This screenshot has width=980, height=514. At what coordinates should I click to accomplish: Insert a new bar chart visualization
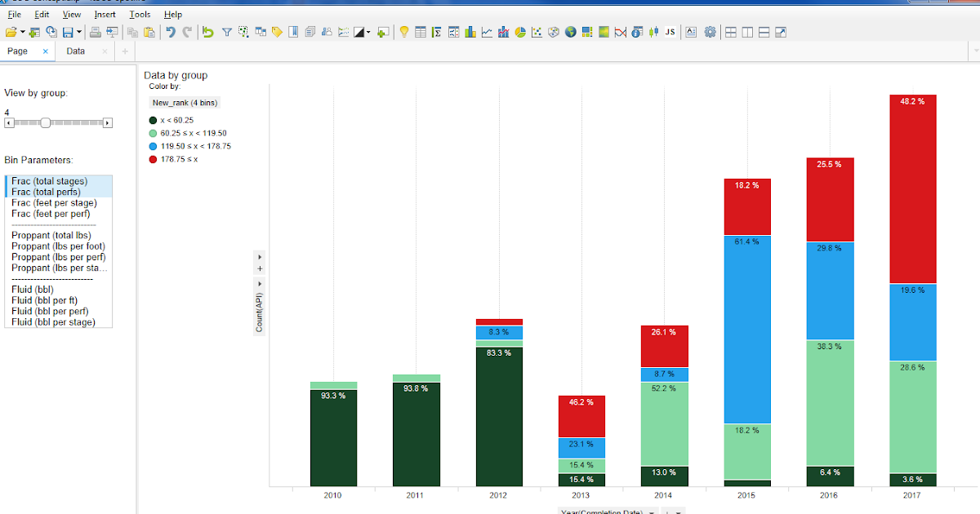point(470,33)
